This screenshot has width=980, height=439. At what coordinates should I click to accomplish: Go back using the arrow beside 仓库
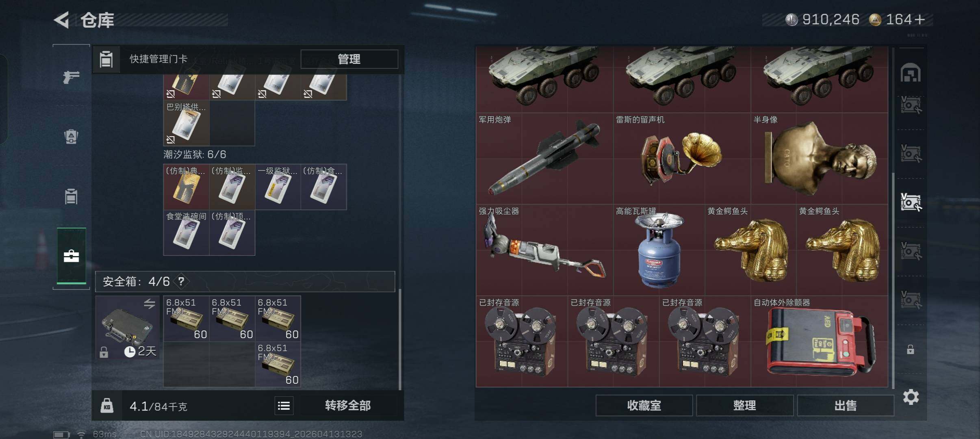pos(62,20)
